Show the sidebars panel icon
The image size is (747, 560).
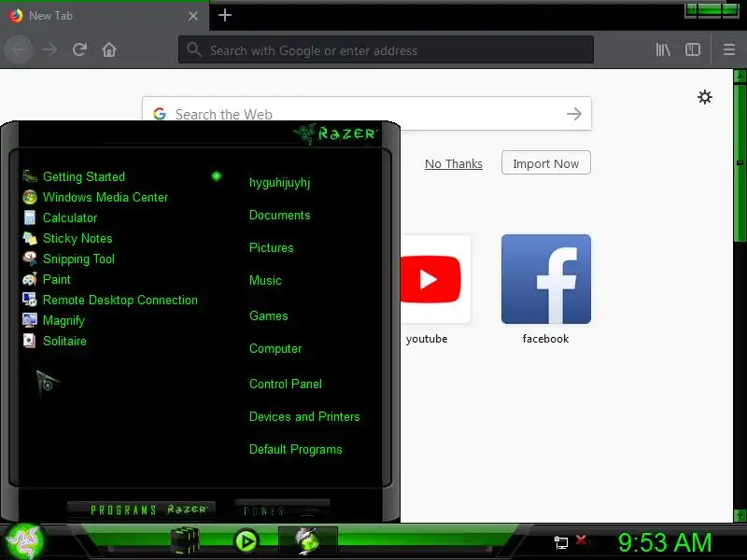(693, 49)
